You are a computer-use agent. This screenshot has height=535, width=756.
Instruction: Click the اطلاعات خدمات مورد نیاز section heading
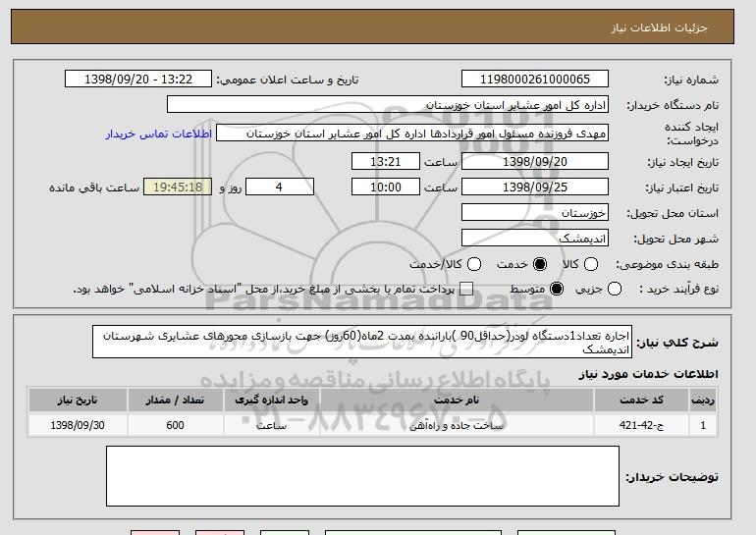648,374
